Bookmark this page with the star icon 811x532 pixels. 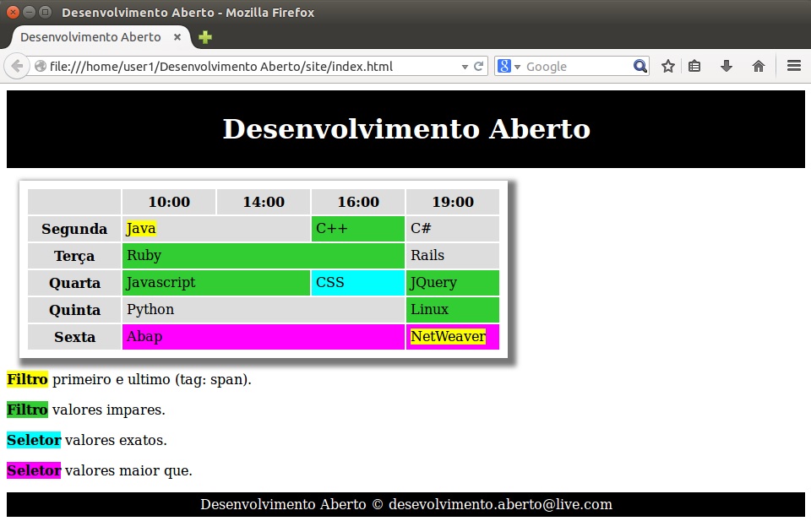click(667, 67)
